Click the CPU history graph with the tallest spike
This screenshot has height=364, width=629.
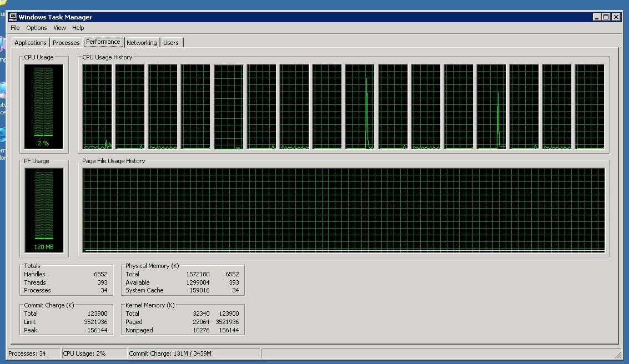tap(360, 107)
